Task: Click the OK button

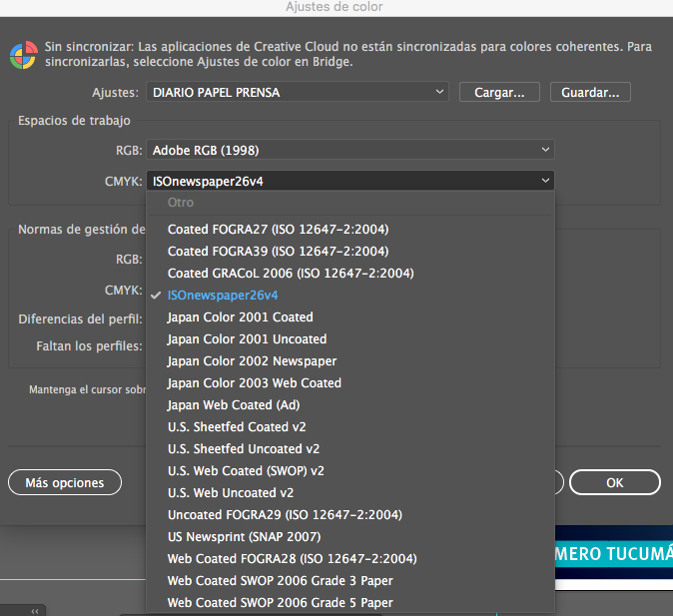Action: click(615, 482)
